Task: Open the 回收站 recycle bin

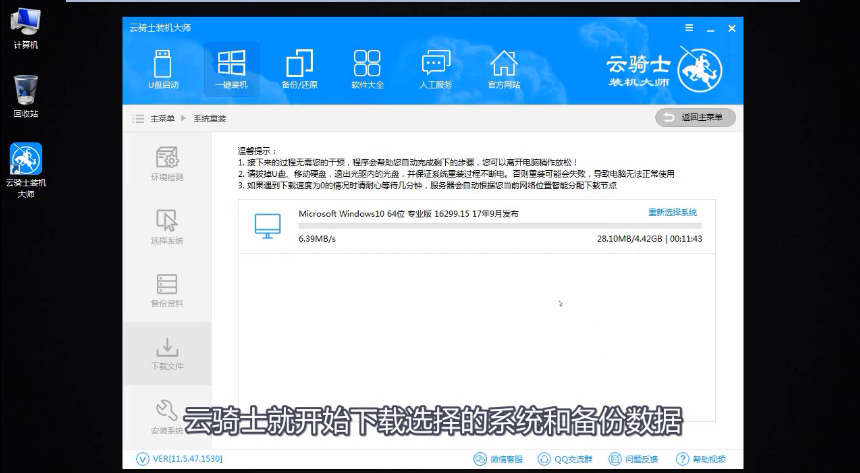Action: pyautogui.click(x=25, y=97)
